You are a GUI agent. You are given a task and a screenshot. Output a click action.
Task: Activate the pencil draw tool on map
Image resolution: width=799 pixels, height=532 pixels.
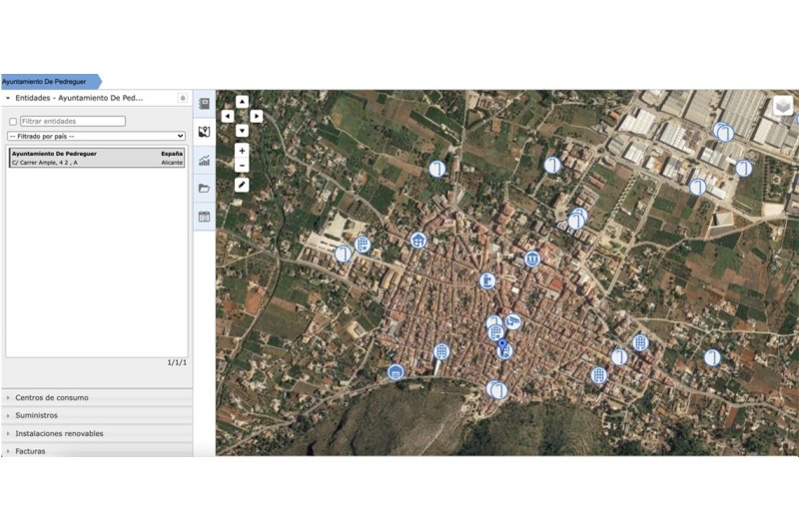pyautogui.click(x=242, y=185)
